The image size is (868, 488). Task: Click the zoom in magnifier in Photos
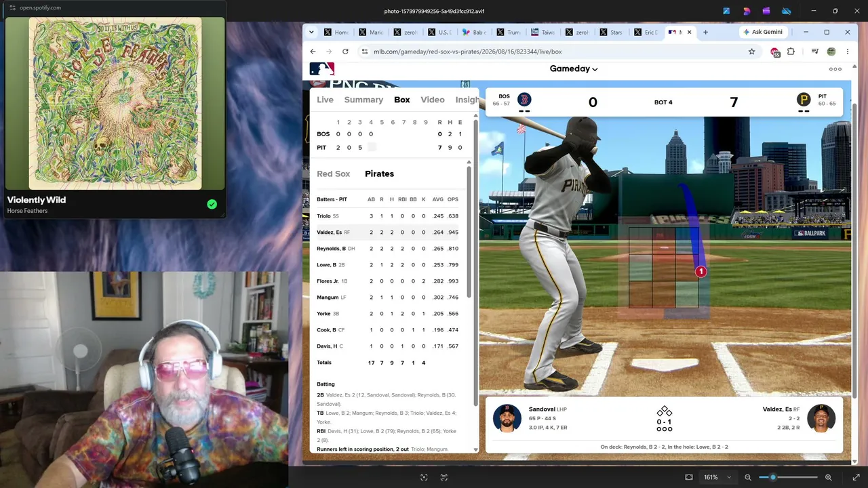[828, 477]
